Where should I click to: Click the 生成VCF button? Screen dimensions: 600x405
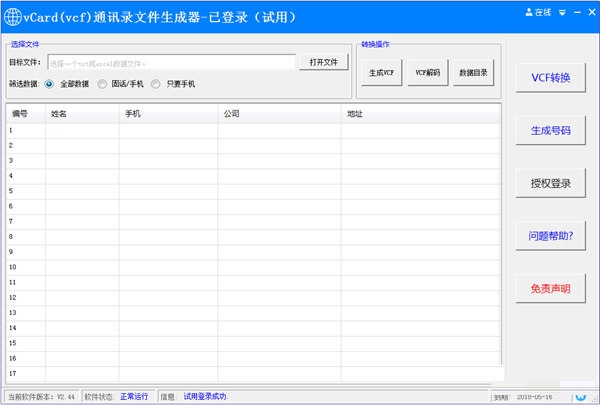tap(382, 72)
